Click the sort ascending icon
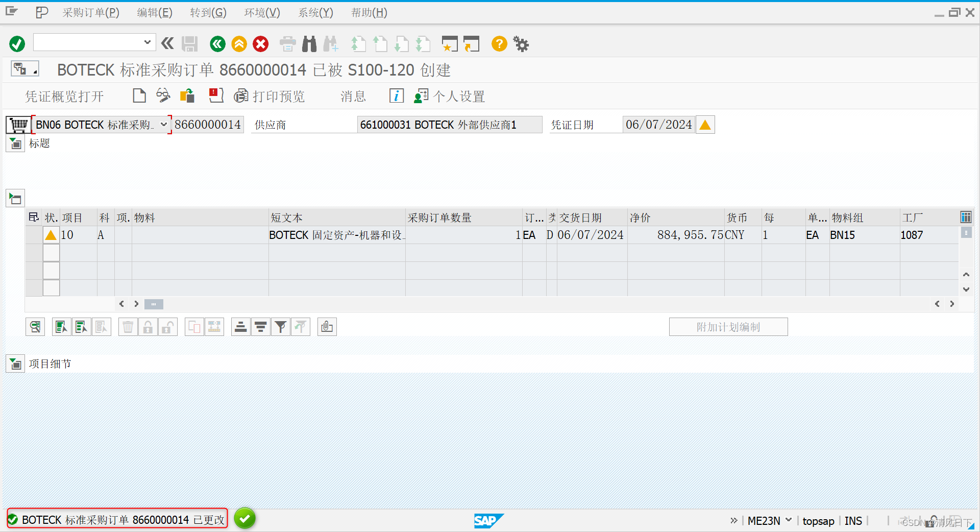980x532 pixels. [x=241, y=327]
